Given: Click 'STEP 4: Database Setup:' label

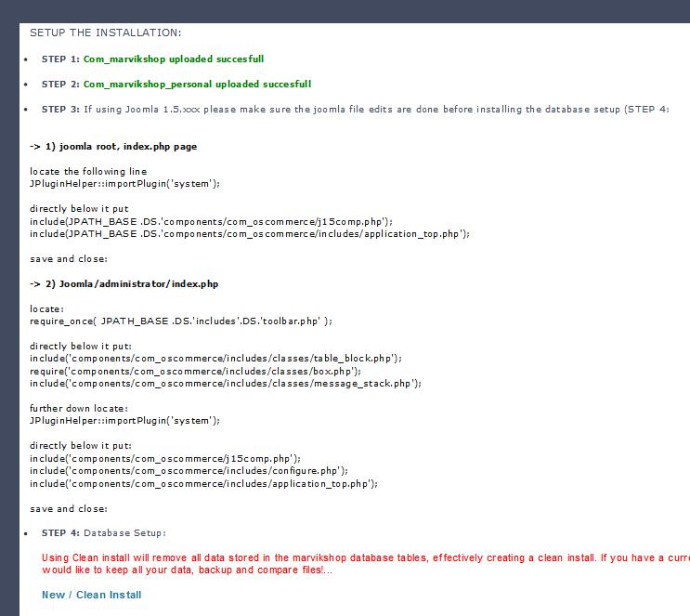Looking at the screenshot, I should (104, 532).
